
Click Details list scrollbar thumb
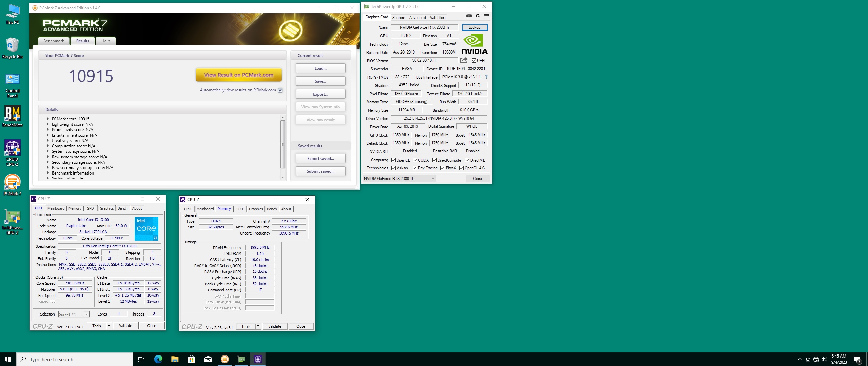click(x=283, y=144)
